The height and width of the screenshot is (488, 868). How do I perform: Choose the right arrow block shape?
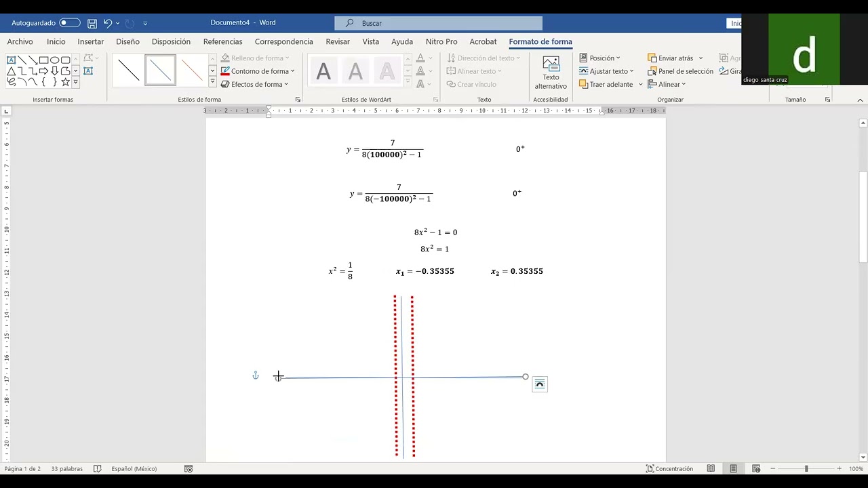point(43,70)
